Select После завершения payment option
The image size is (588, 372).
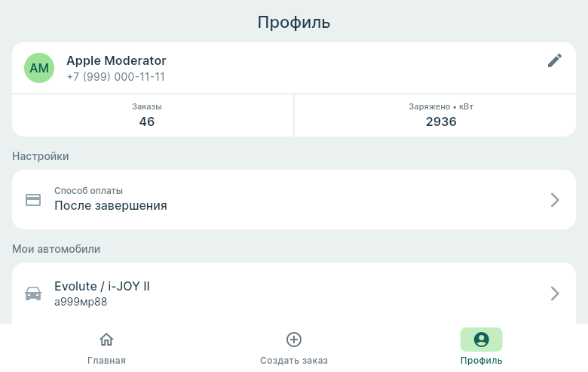click(111, 205)
